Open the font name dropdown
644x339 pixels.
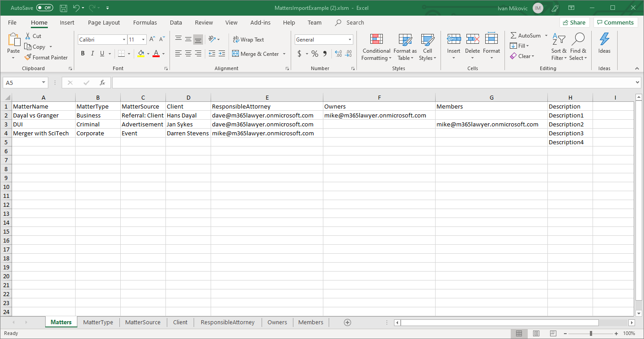coord(124,40)
